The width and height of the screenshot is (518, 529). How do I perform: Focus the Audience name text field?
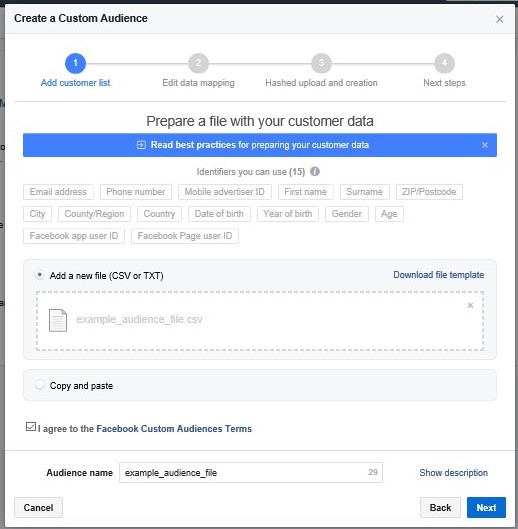(x=251, y=473)
